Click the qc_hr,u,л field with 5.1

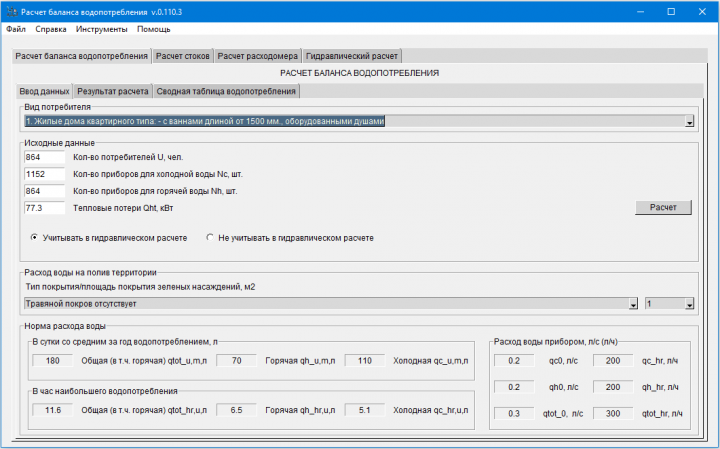point(365,410)
